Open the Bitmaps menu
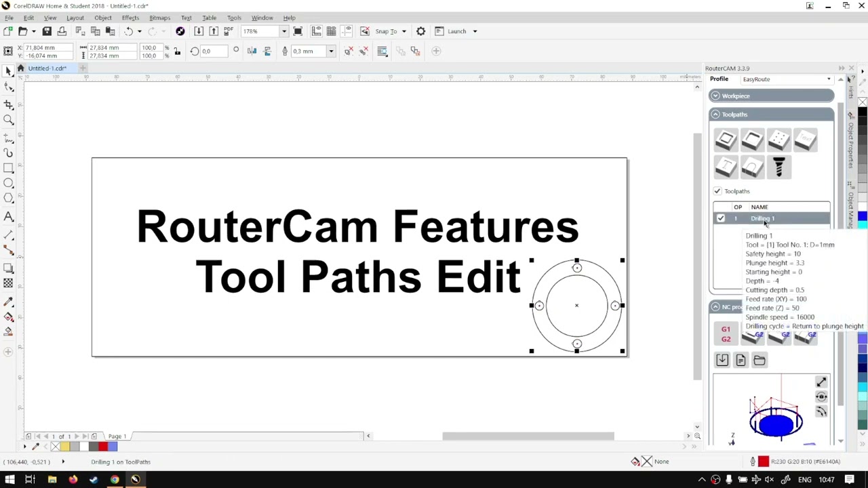Viewport: 868px width, 488px height. 160,18
